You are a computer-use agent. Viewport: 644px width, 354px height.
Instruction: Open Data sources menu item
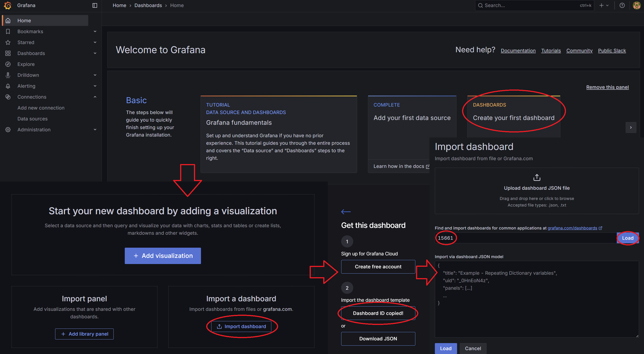click(x=32, y=119)
